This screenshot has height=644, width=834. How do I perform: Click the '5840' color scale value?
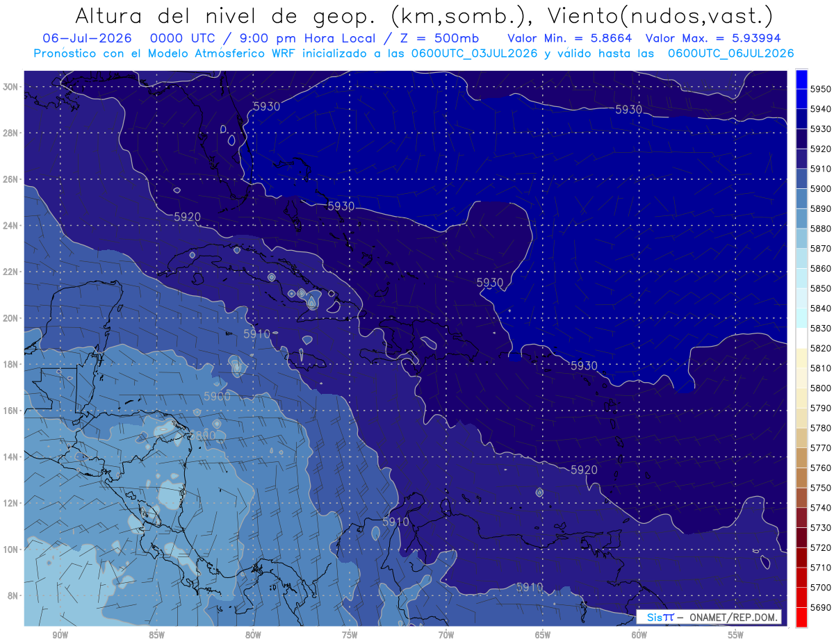[821, 308]
